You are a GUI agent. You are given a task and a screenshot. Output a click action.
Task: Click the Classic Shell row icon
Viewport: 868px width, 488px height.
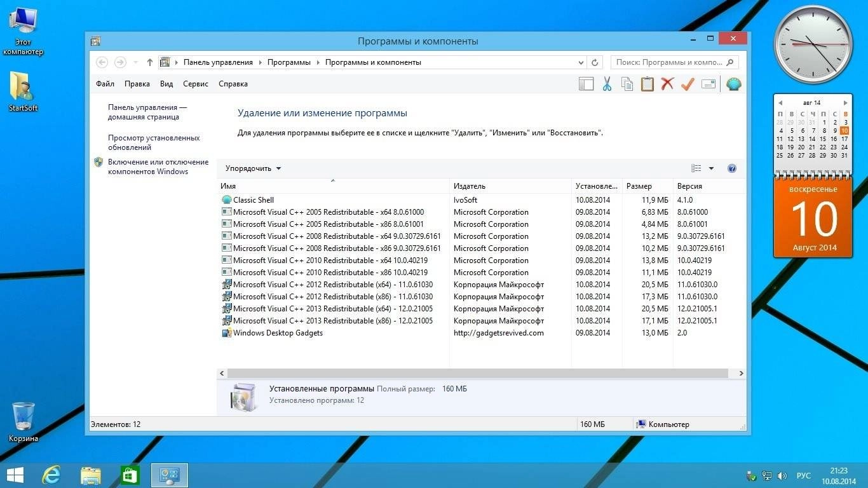pos(227,200)
